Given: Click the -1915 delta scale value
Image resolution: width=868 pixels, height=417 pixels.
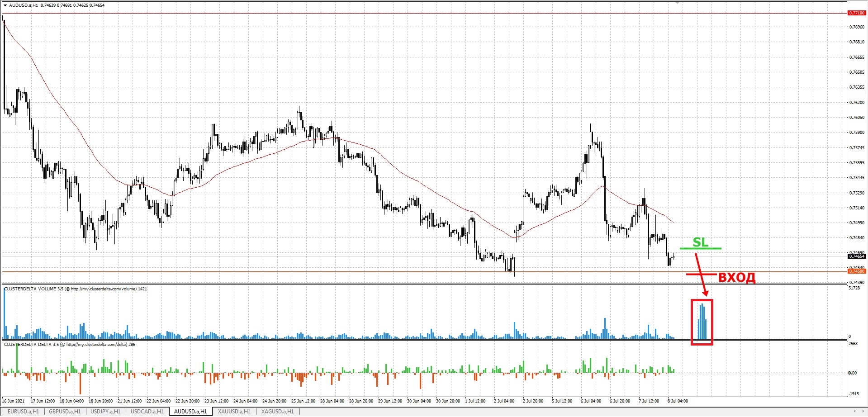Looking at the screenshot, I should pos(854,393).
